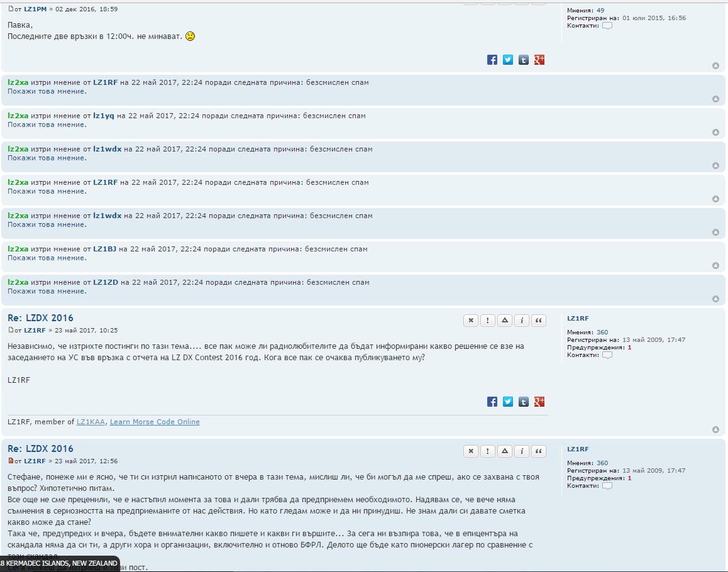Share the LZ1PM post on Google Plus
This screenshot has height=572, width=728.
pos(539,60)
